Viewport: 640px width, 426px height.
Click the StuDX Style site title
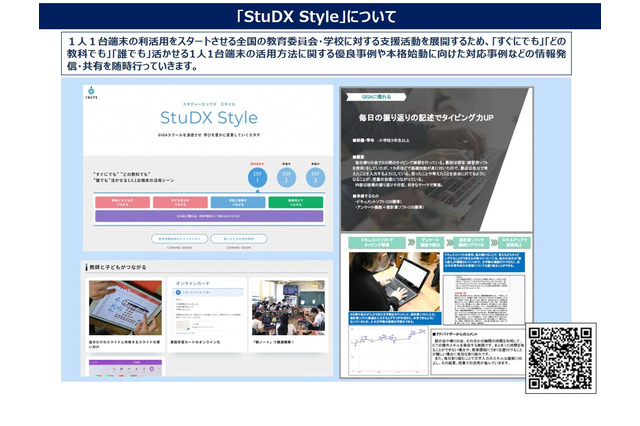tap(209, 118)
